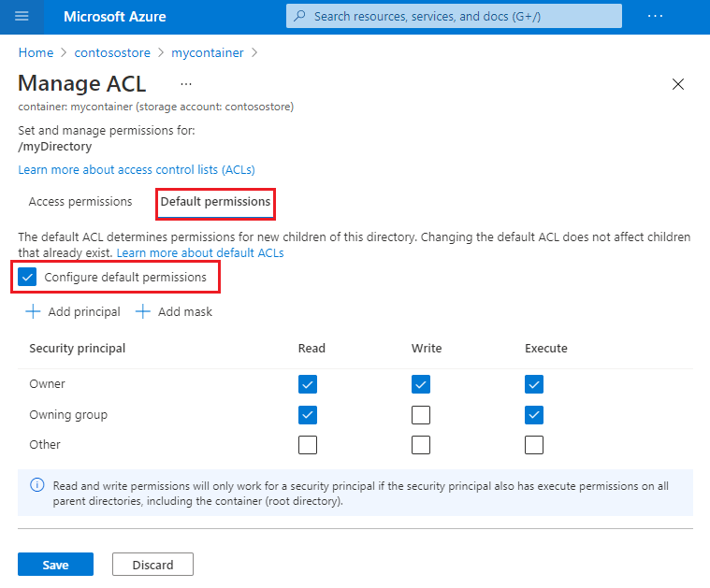Click the /myDirectory path text
This screenshot has width=710, height=588.
(x=55, y=147)
